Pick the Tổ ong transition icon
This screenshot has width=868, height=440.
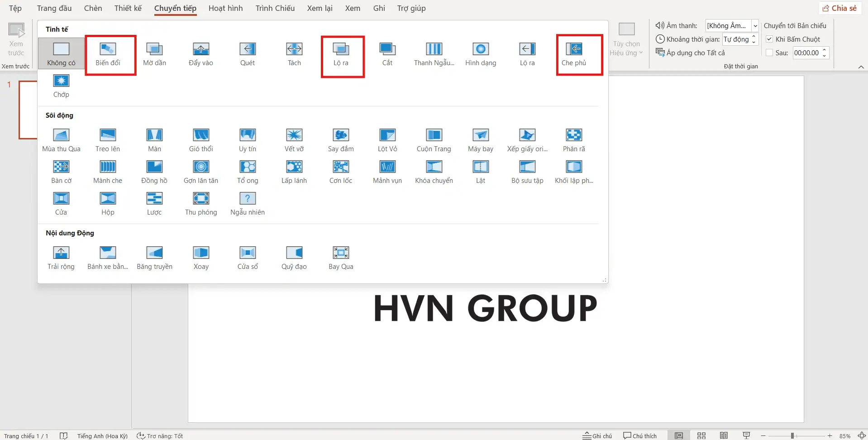pyautogui.click(x=248, y=172)
